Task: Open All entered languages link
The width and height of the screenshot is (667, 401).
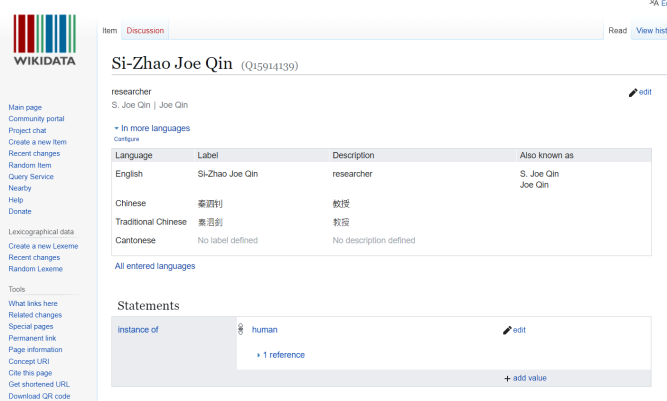Action: click(x=155, y=266)
